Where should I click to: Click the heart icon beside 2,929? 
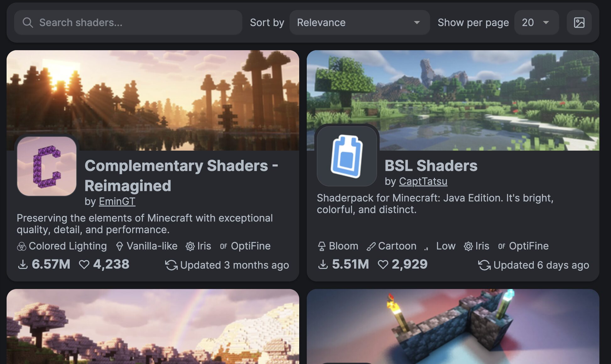[383, 265]
